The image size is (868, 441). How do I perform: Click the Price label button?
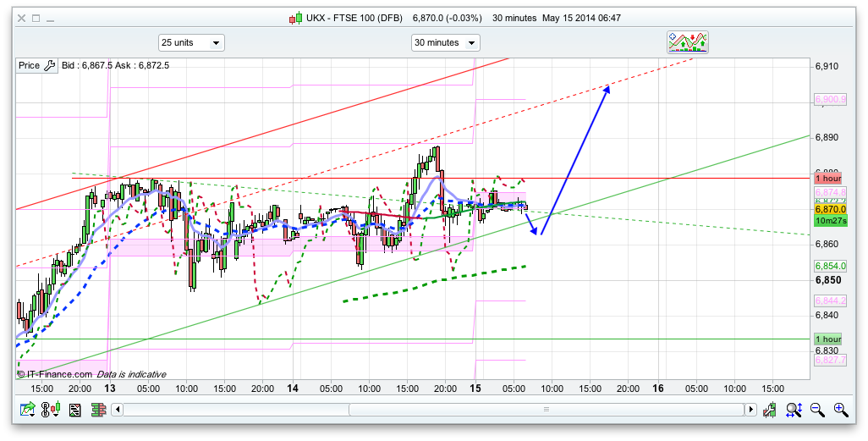[29, 65]
